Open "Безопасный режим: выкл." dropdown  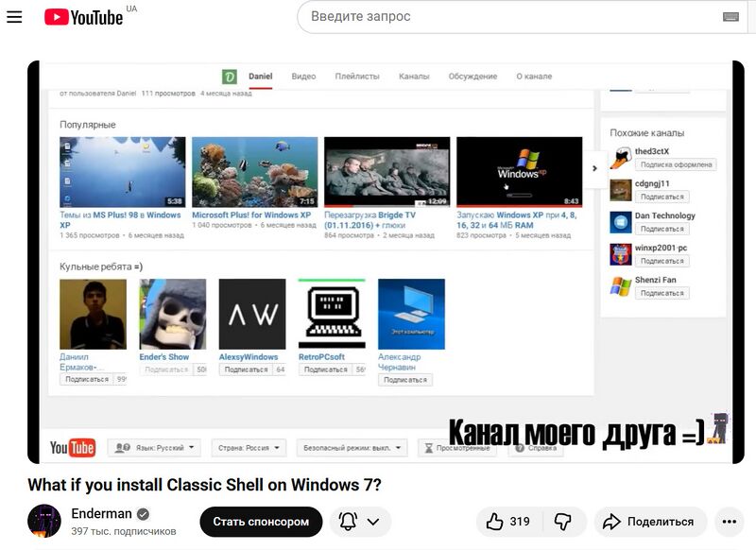click(x=352, y=447)
